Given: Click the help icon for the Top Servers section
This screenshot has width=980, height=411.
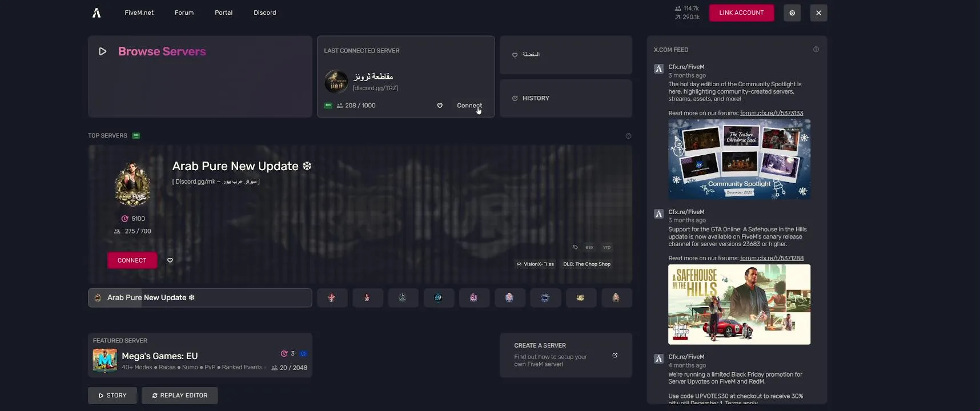Looking at the screenshot, I should pyautogui.click(x=628, y=136).
